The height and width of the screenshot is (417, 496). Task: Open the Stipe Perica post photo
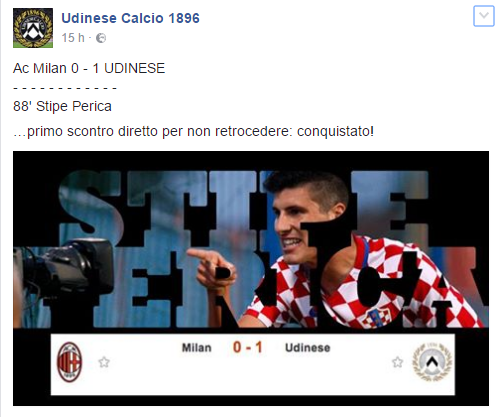pyautogui.click(x=251, y=278)
